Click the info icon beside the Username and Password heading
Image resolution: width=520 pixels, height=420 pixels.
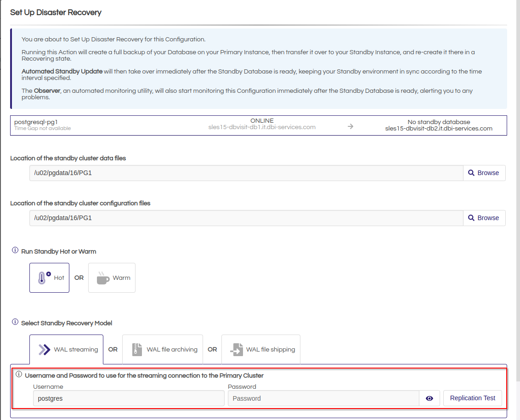[x=19, y=375]
